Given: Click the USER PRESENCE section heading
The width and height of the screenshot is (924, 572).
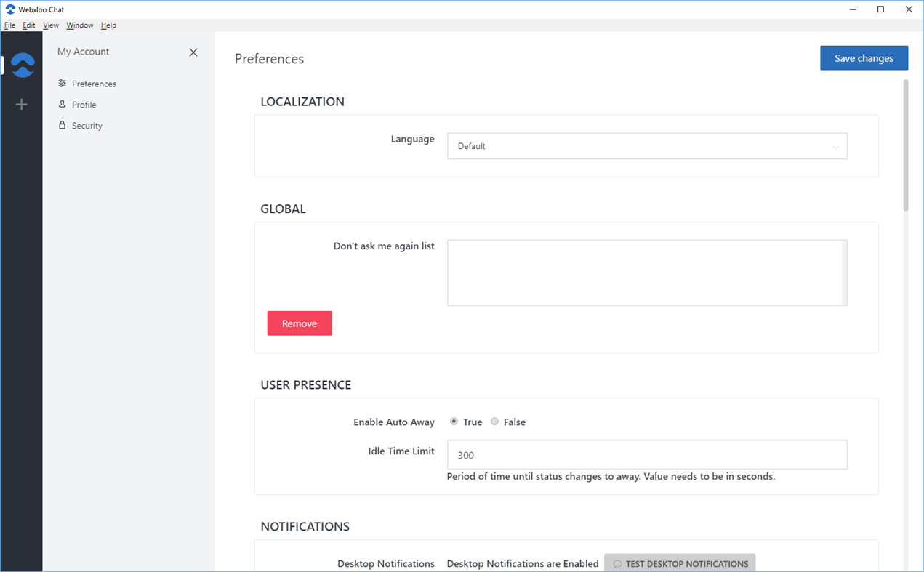Looking at the screenshot, I should click(305, 385).
